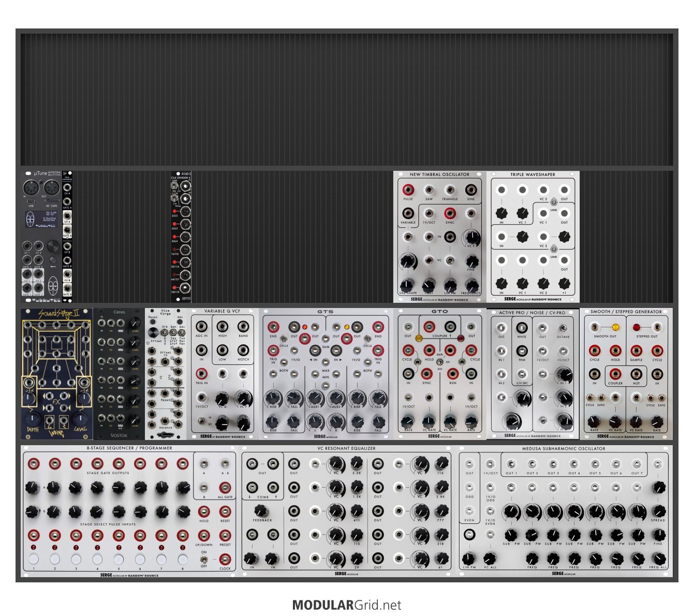Click the TRIG IN jack on Variable Q VCF
This screenshot has width=694, height=616.
pos(201,374)
